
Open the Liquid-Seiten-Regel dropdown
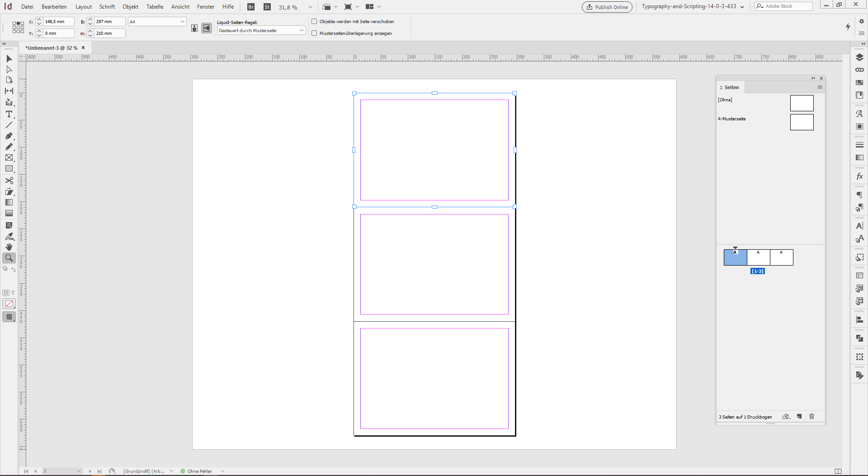[x=302, y=30]
